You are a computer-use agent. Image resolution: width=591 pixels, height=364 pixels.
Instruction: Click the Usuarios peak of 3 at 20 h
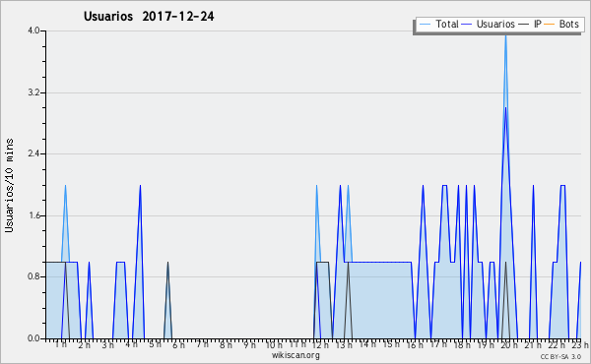505,108
